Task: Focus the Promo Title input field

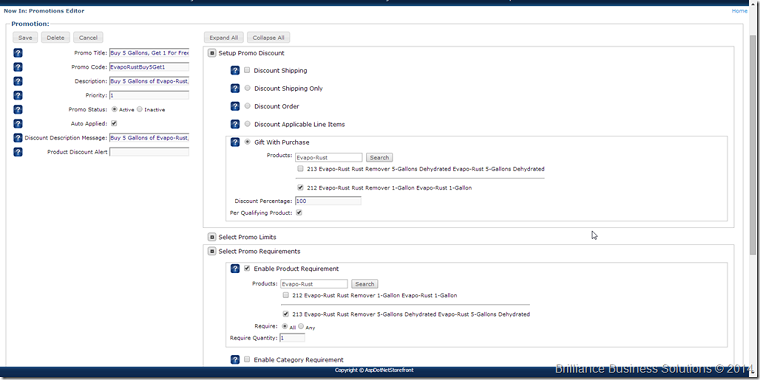Action: [x=149, y=53]
